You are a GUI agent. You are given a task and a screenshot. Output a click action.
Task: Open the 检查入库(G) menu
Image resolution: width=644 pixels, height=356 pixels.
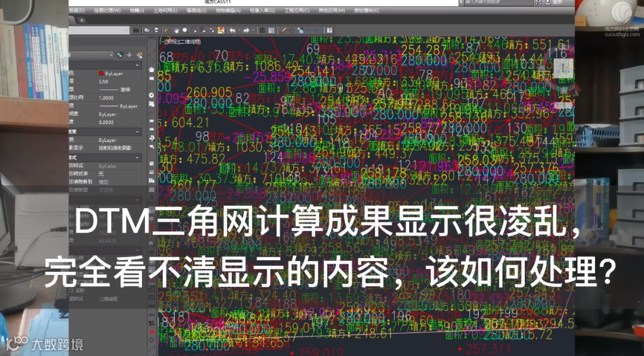tap(262, 10)
